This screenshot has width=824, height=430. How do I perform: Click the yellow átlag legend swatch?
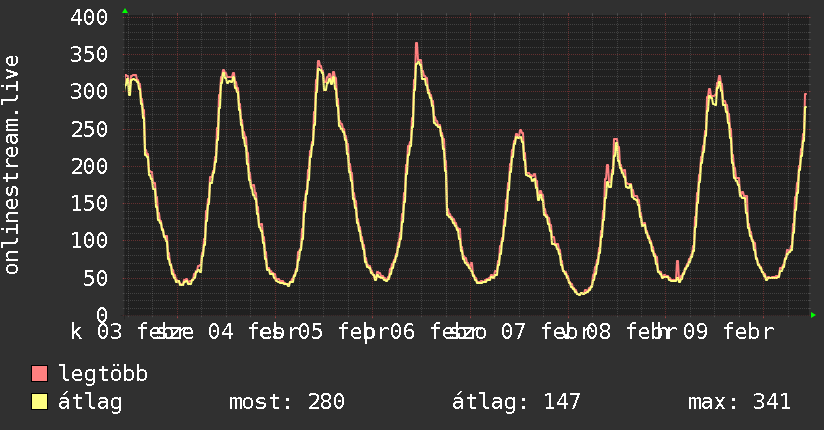pos(39,402)
